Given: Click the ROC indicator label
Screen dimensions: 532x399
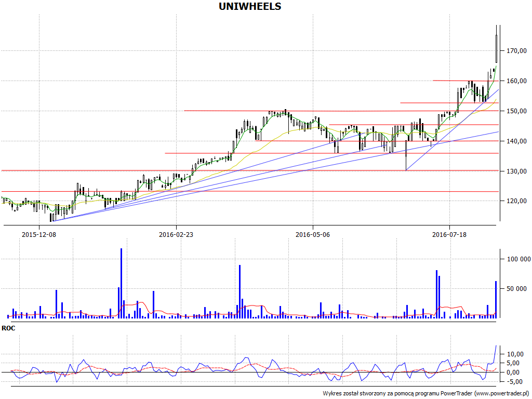Looking at the screenshot, I should pyautogui.click(x=8, y=328).
